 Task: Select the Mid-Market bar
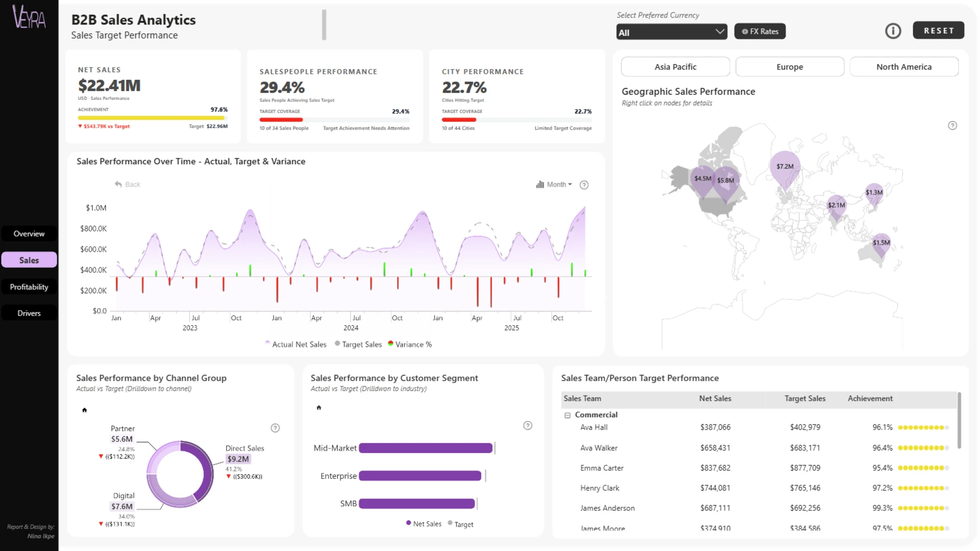tap(426, 448)
